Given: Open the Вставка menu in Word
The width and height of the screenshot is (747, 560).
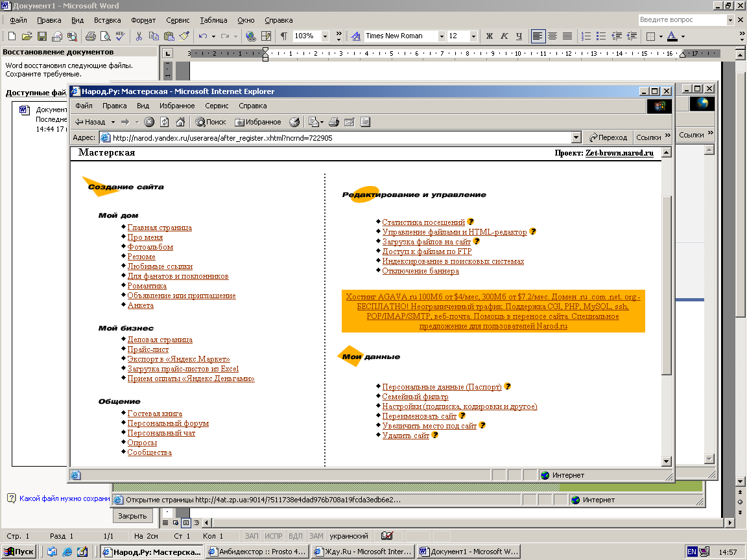Looking at the screenshot, I should click(x=107, y=20).
